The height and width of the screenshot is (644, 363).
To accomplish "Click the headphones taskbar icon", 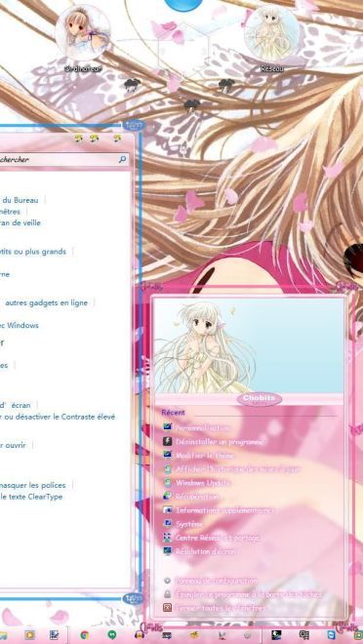I will point(140,635).
